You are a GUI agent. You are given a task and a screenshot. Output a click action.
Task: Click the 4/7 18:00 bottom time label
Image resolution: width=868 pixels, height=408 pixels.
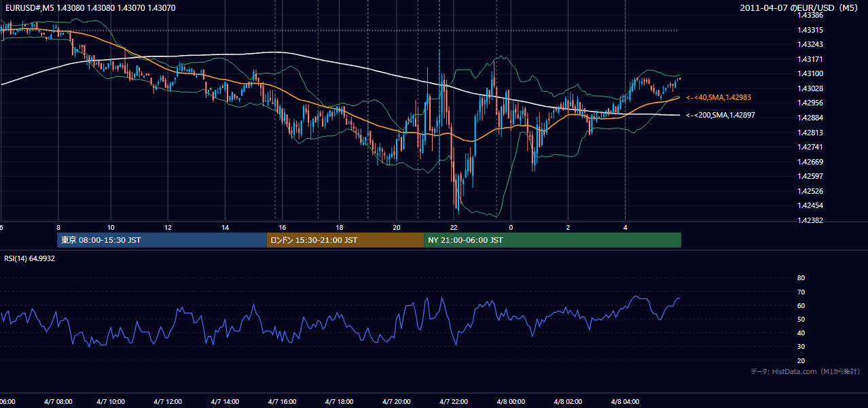pyautogui.click(x=340, y=402)
